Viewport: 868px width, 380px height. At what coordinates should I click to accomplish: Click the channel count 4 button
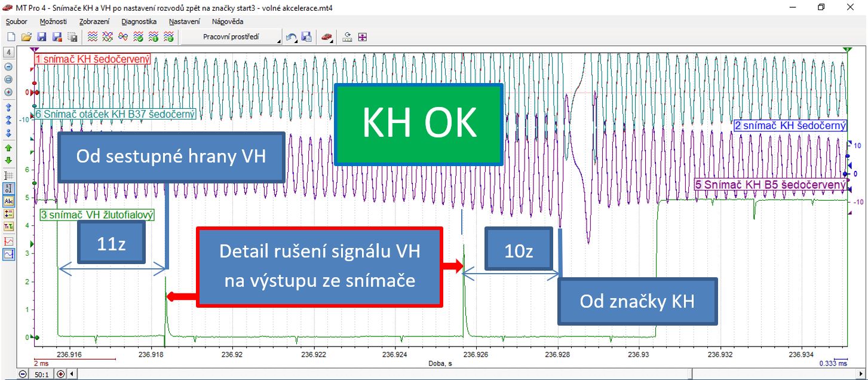9,52
